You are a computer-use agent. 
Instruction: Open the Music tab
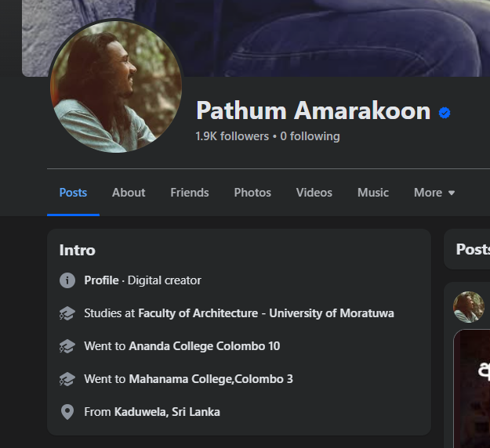(x=373, y=193)
